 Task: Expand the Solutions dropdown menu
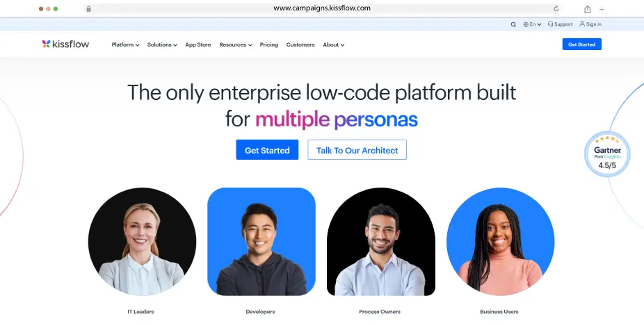point(162,44)
